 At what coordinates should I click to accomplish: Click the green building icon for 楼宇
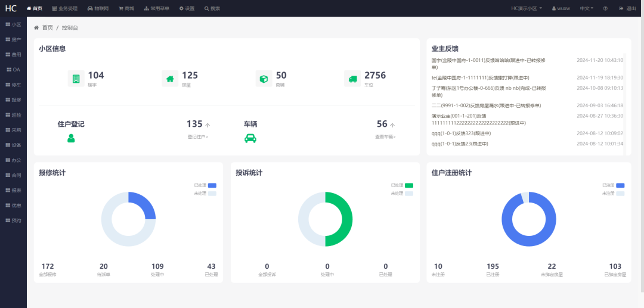76,78
